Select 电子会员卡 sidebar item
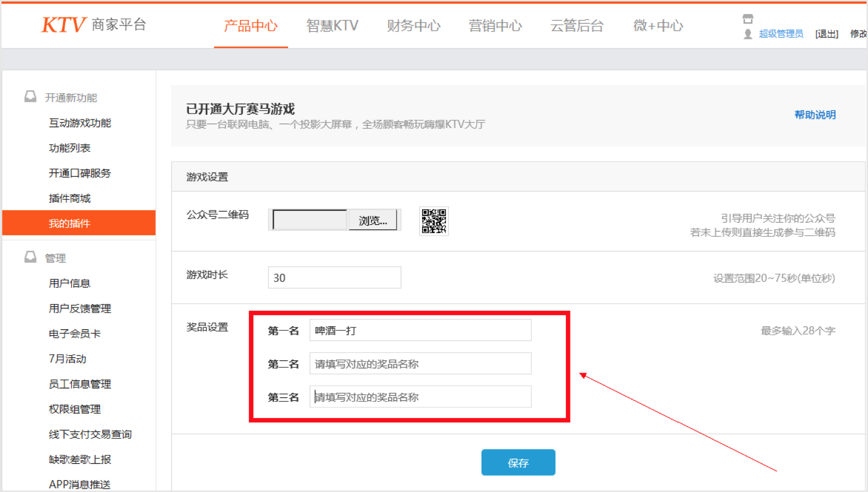868x492 pixels. (x=74, y=334)
